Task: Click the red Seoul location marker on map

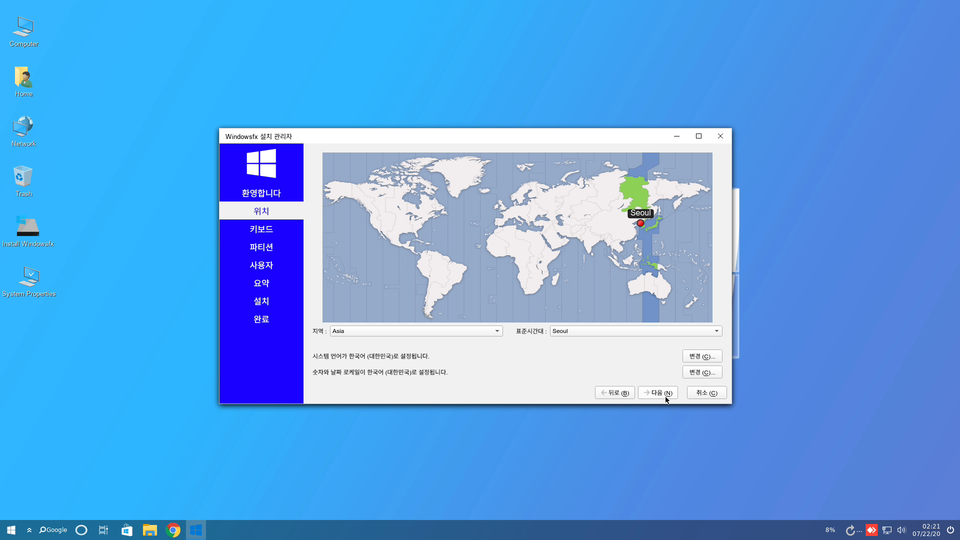Action: [x=640, y=223]
